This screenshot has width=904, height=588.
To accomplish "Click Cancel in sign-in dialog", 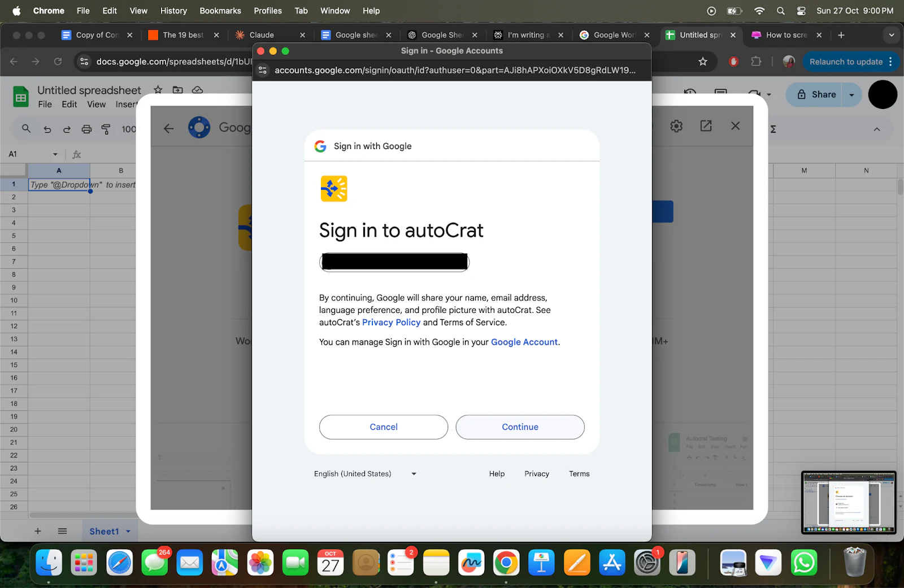I will (384, 427).
